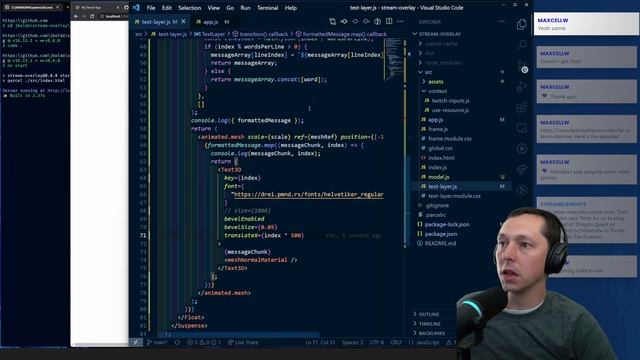Open twitch-inputs.js in explorer

point(450,100)
